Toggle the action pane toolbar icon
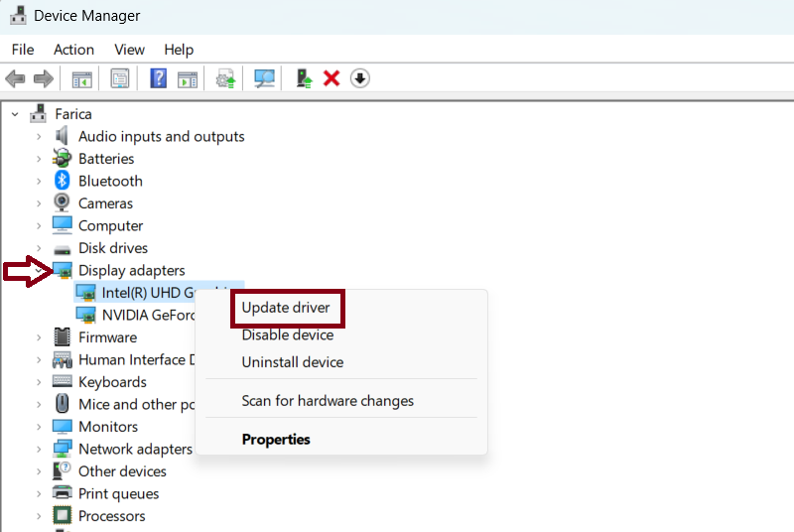 coord(188,79)
